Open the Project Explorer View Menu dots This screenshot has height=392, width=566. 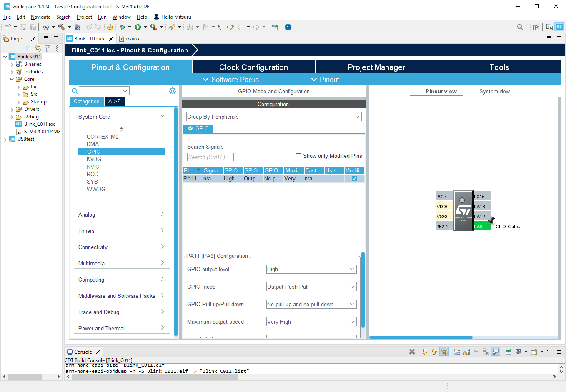(x=57, y=48)
